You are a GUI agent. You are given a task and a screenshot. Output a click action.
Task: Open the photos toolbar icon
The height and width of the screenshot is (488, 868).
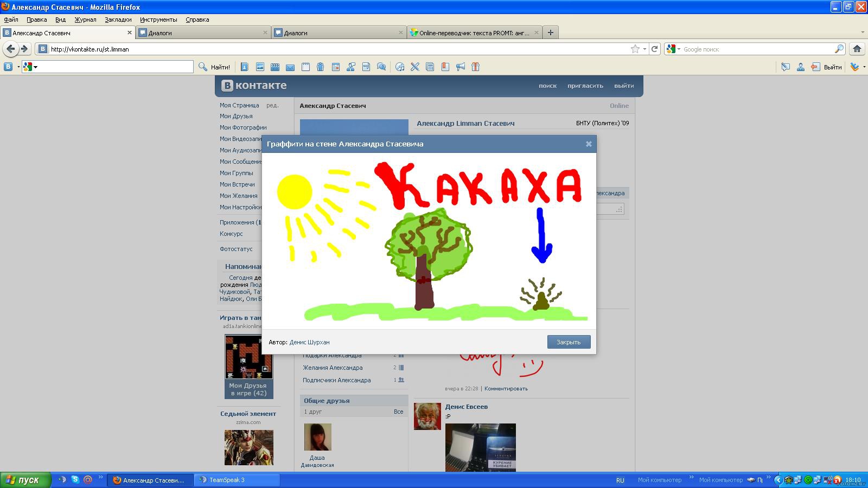(x=260, y=67)
